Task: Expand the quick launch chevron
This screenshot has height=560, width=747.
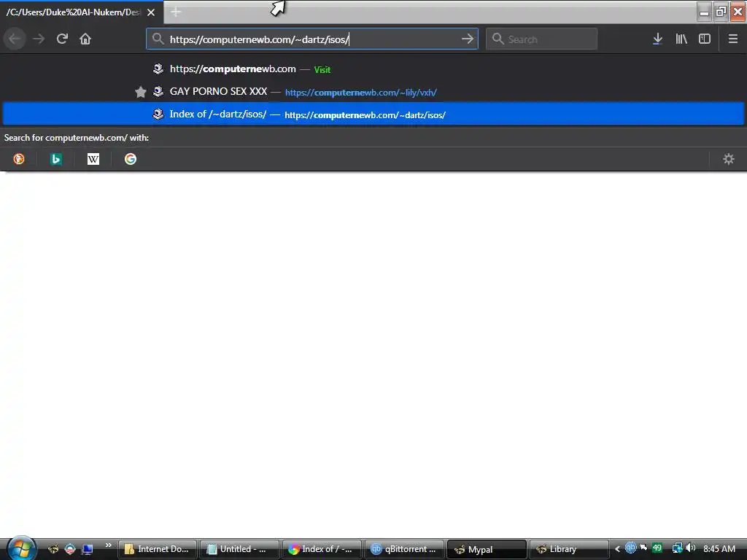Action: 108,545
